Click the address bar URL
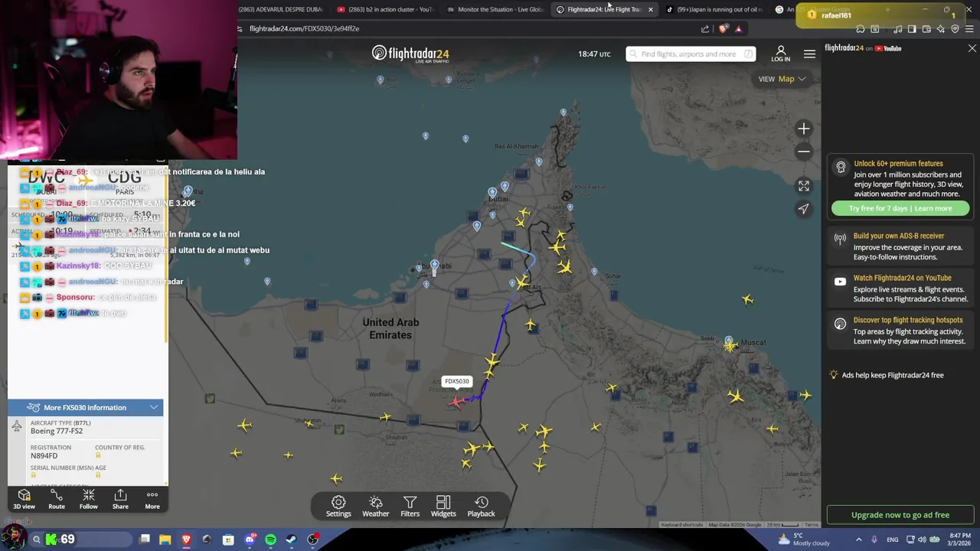Viewport: 980px width, 551px height. (304, 28)
